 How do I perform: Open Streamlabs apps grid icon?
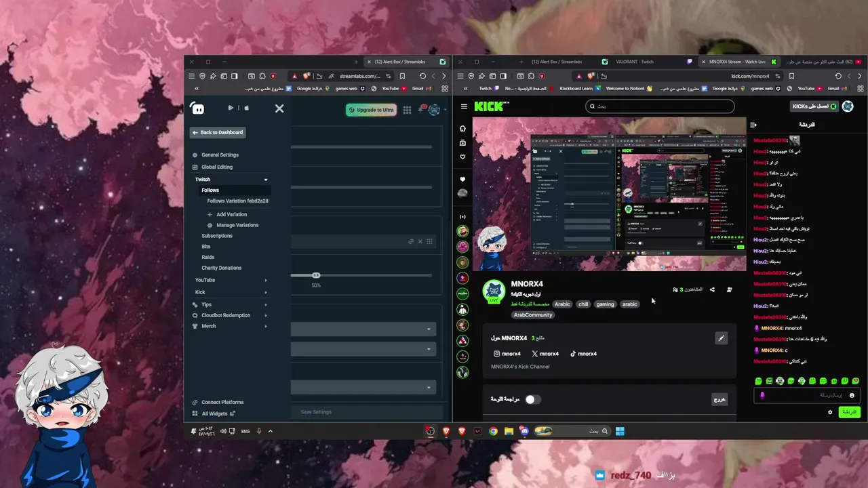[x=407, y=110]
